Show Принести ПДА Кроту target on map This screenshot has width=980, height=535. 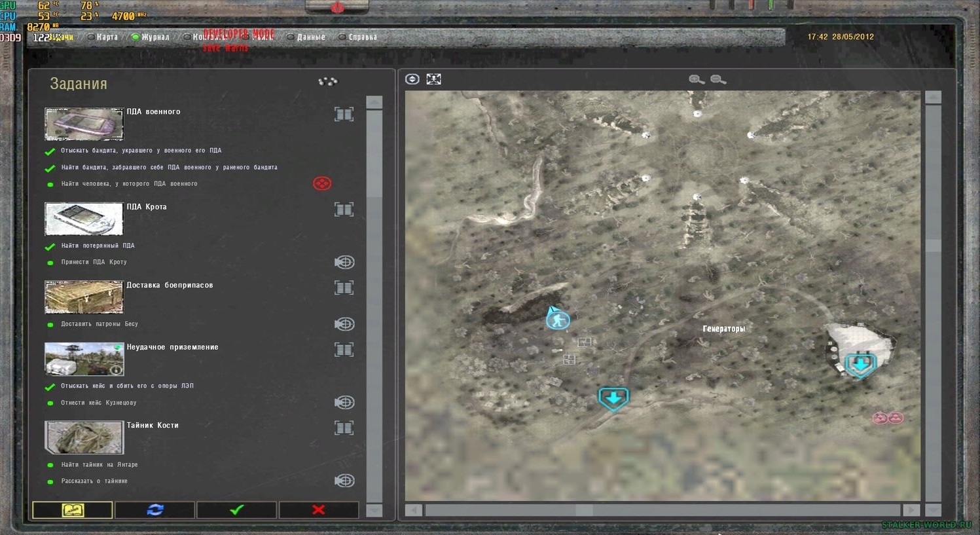click(344, 262)
